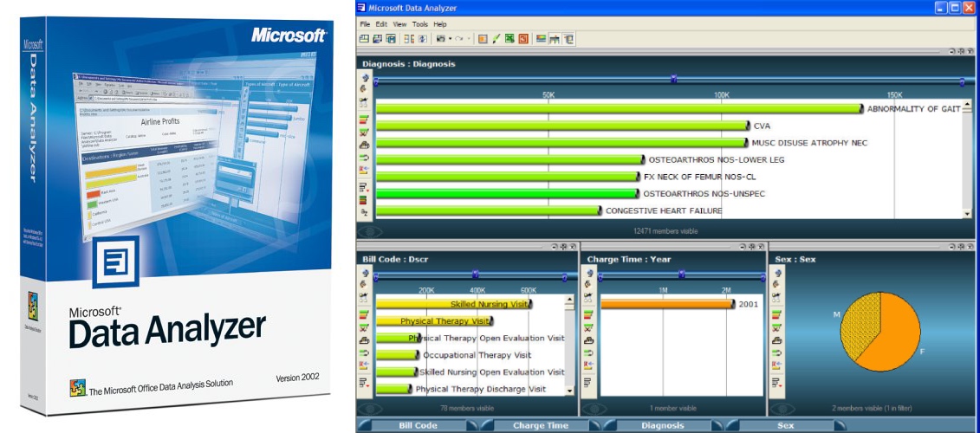
Task: Click the blue swirl drill icon in Sex pane
Action: [777, 273]
